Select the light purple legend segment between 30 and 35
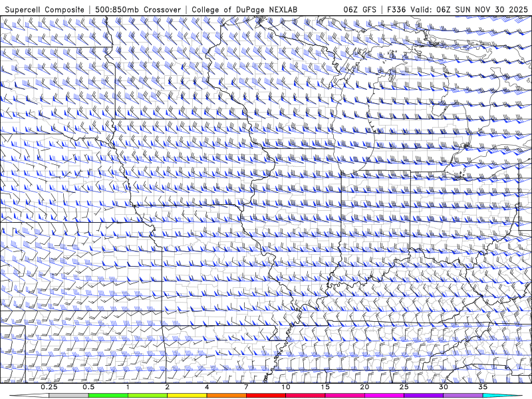 tap(463, 396)
